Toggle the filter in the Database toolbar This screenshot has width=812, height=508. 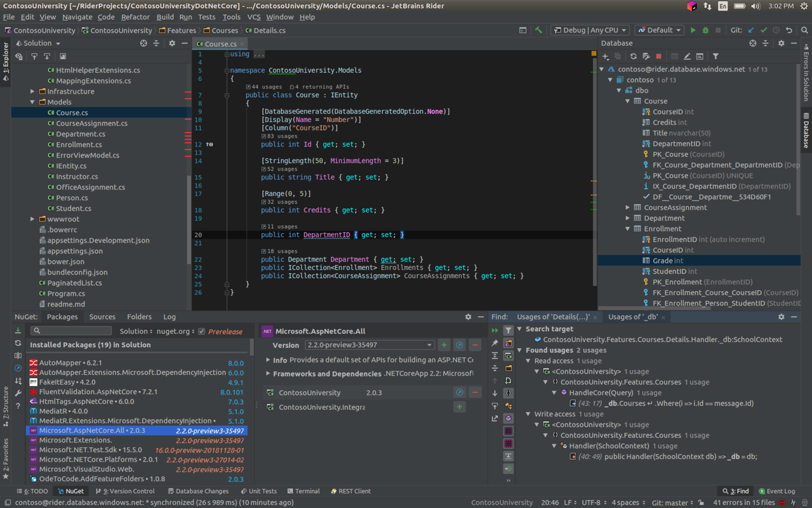point(716,56)
